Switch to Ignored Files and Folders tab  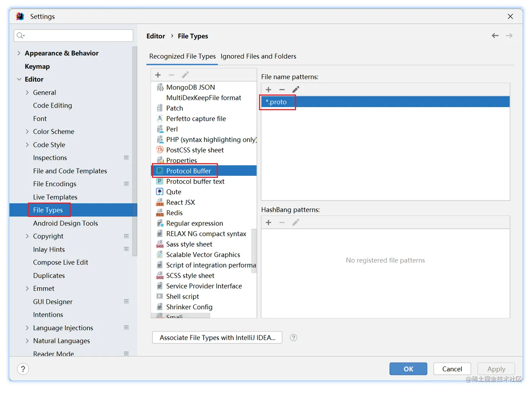coord(258,56)
